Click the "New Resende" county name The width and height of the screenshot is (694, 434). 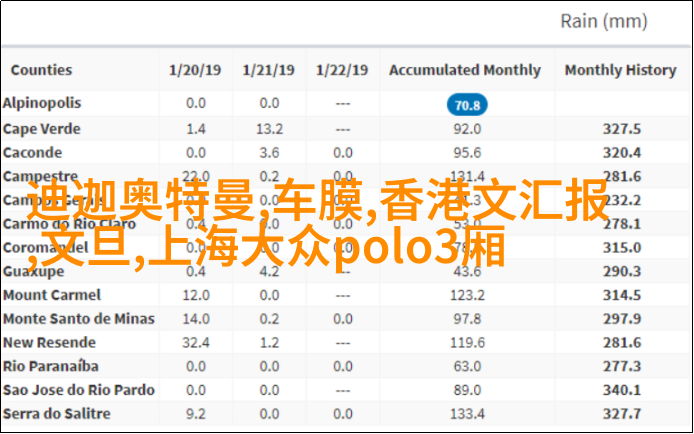coord(49,343)
